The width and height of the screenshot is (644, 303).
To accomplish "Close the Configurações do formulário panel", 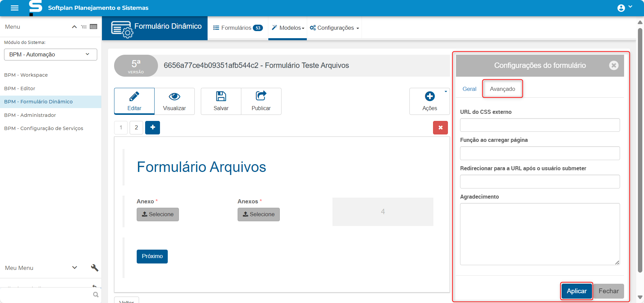I will click(614, 66).
